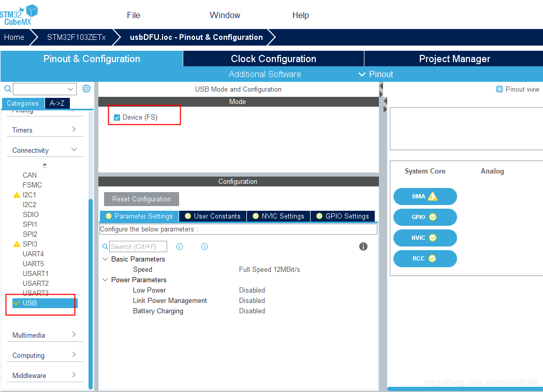Click the search magnifier icon in categories panel

pos(7,89)
